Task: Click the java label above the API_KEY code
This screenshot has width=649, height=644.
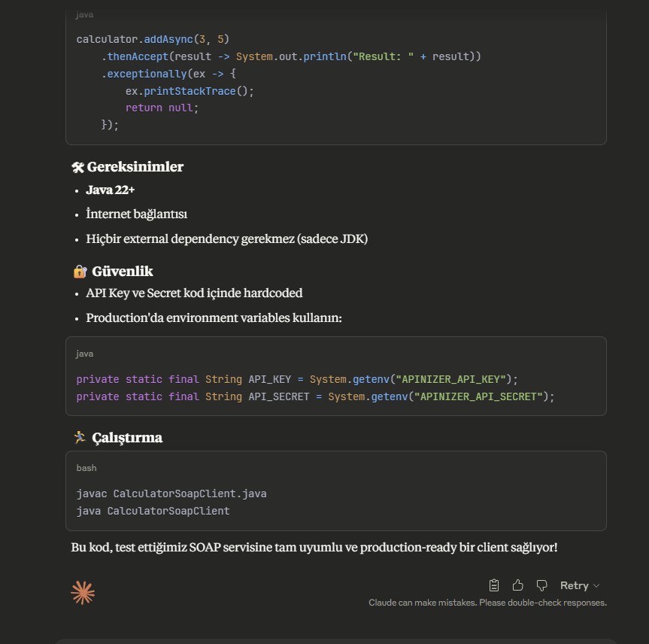Action: pyautogui.click(x=84, y=354)
